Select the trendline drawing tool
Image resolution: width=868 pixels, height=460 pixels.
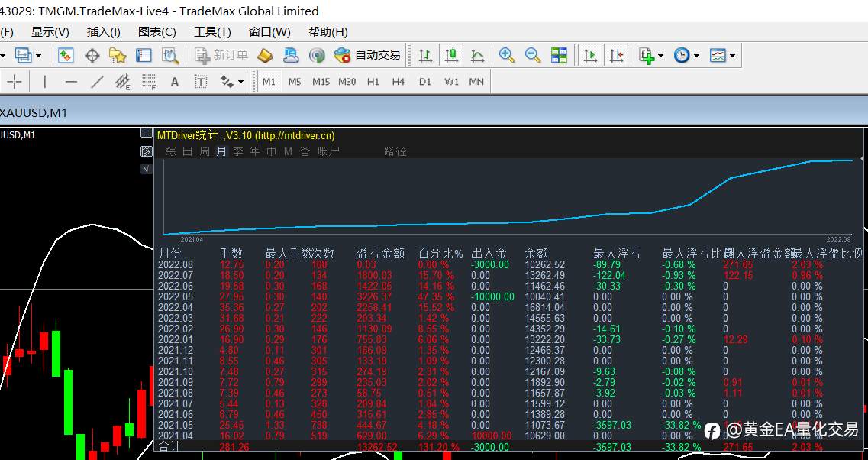(97, 82)
